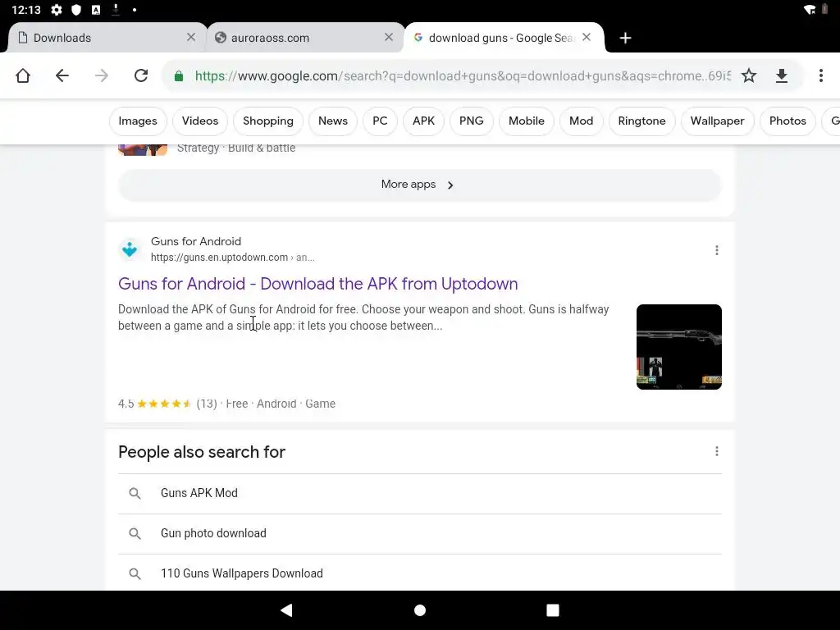The width and height of the screenshot is (840, 630).
Task: Tap Android back navigation button
Action: pos(286,610)
